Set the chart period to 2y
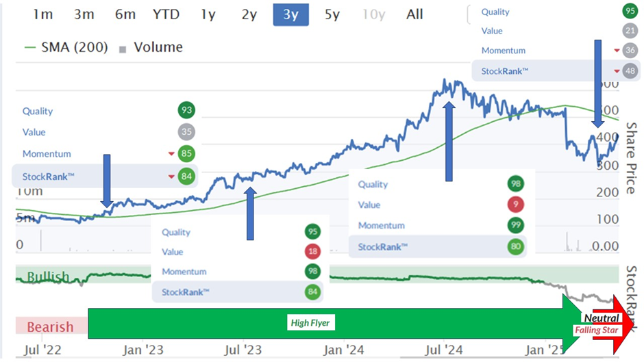Image resolution: width=644 pixels, height=362 pixels. pos(249,14)
